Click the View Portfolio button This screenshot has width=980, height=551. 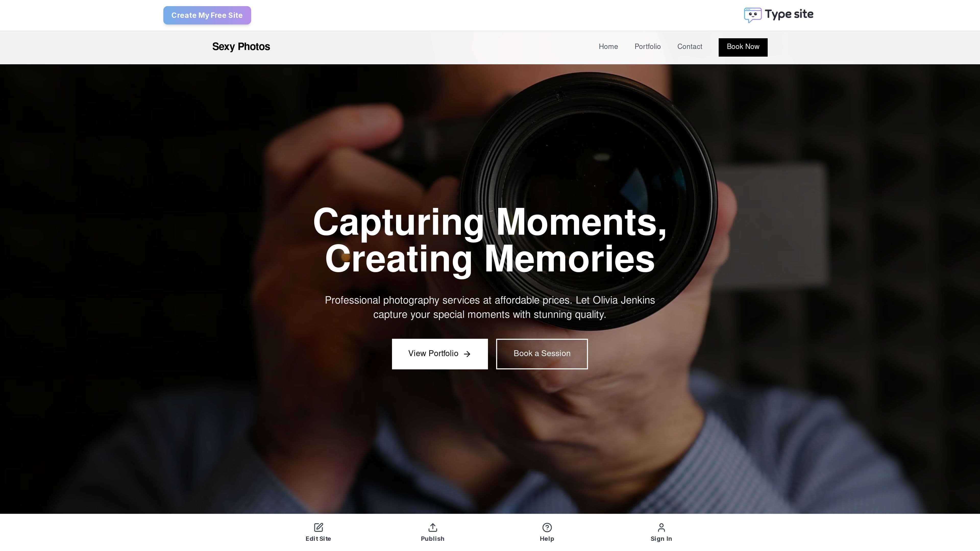(x=440, y=354)
